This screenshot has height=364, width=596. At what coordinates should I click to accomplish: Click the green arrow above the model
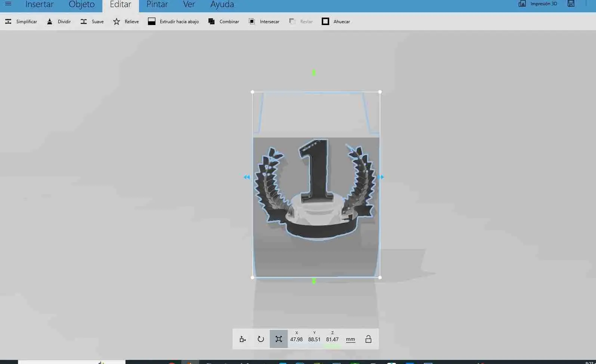tap(314, 73)
